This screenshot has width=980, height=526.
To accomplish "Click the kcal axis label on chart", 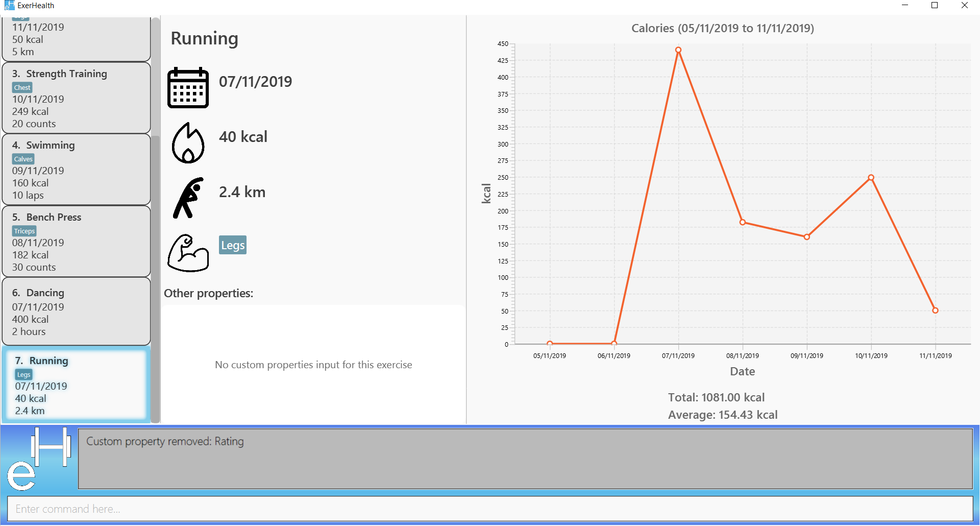I will tap(486, 194).
